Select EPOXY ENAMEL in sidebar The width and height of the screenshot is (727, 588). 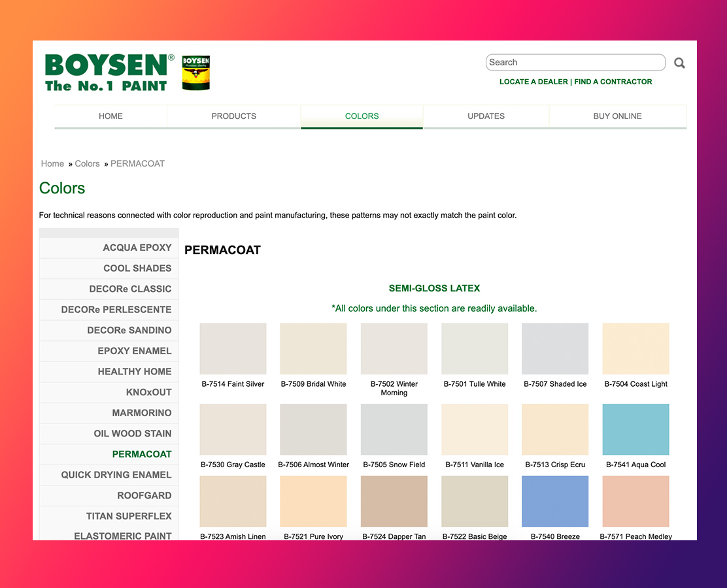[109, 351]
